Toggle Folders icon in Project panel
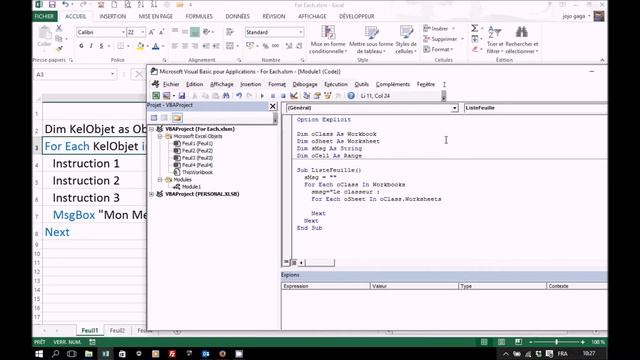 coord(177,118)
